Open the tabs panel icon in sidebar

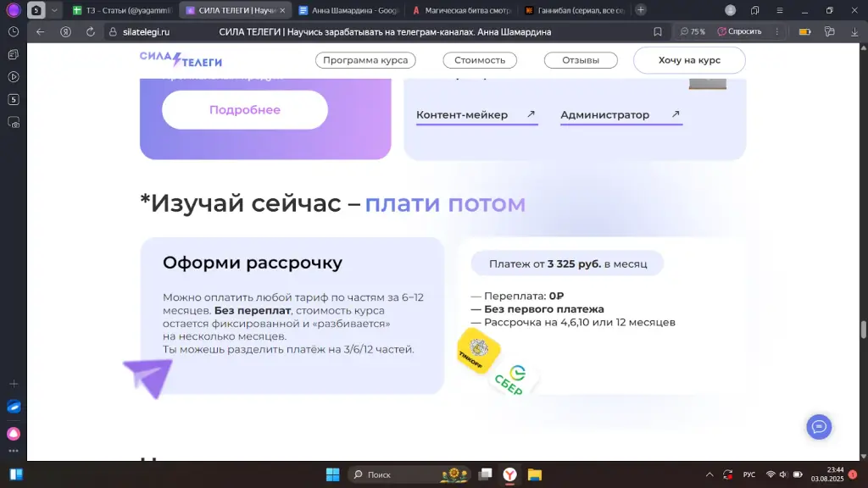click(14, 54)
